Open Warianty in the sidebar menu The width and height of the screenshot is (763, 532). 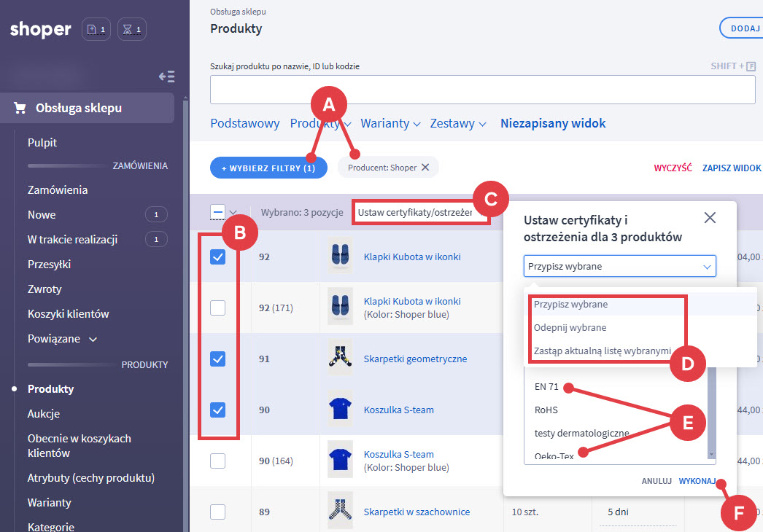tap(49, 503)
